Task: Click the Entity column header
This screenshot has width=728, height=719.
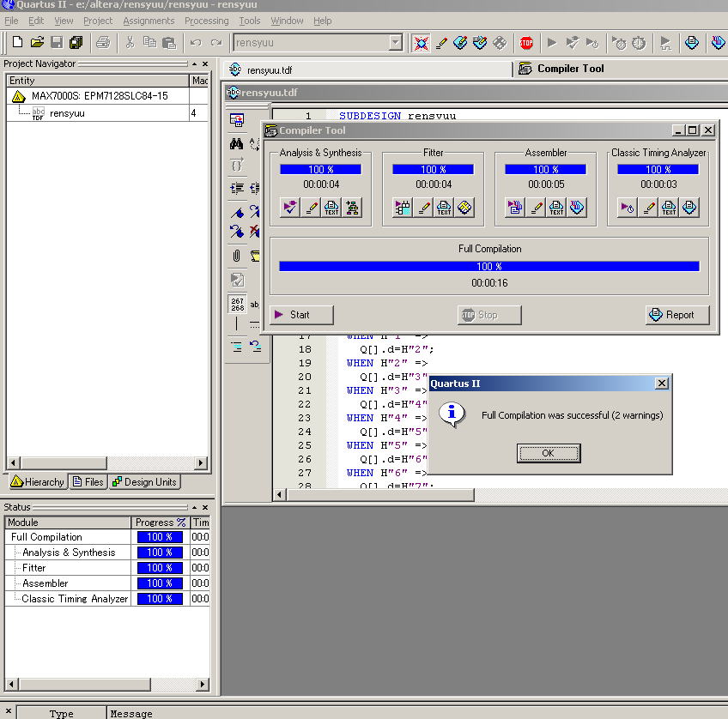Action: pos(98,81)
